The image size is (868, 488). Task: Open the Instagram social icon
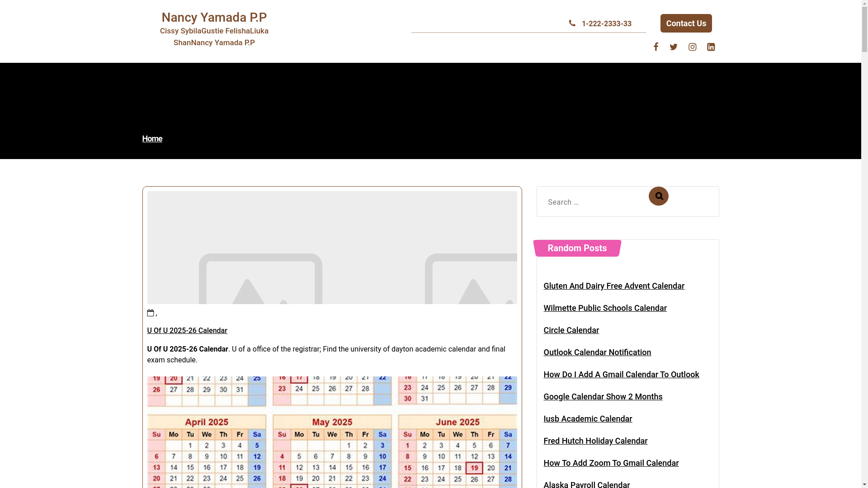(x=692, y=47)
